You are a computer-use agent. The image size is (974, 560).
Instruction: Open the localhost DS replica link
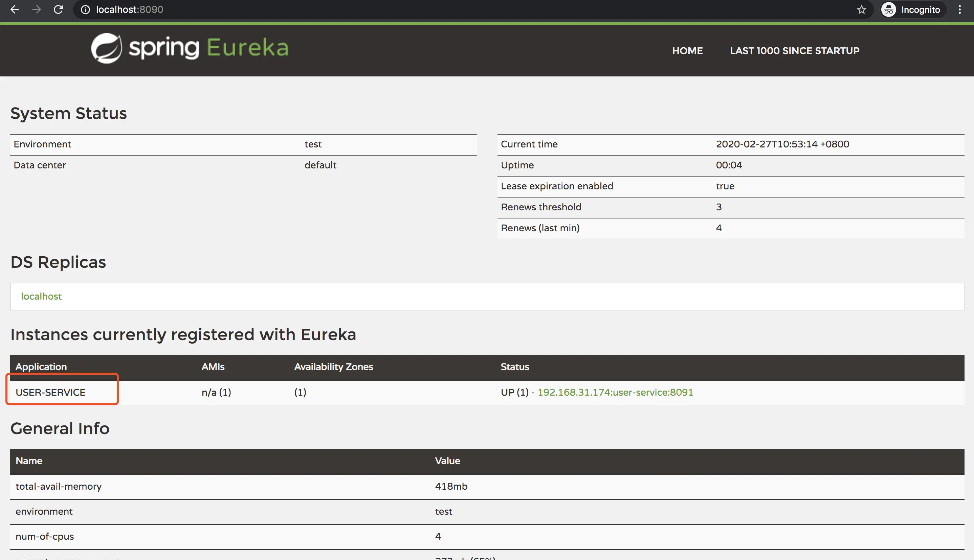click(41, 296)
